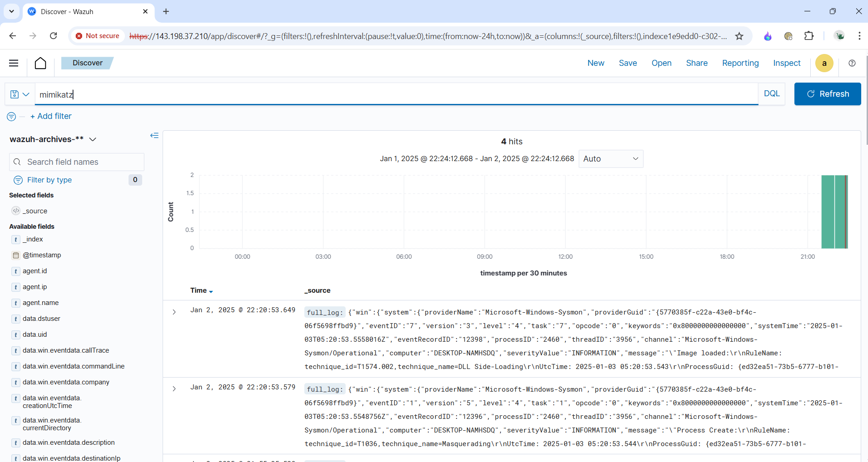Open the Auto interval dropdown

(x=611, y=159)
